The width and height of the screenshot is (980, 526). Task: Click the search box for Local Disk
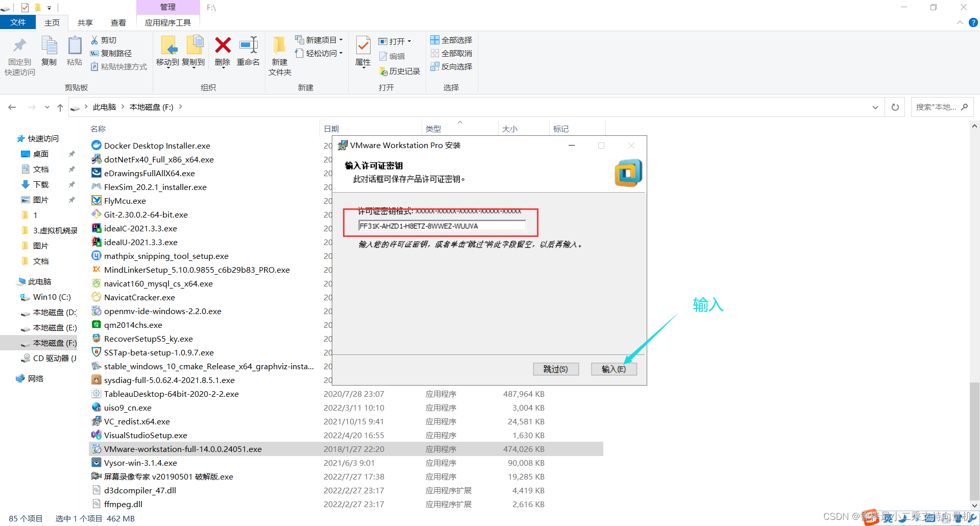coord(942,107)
